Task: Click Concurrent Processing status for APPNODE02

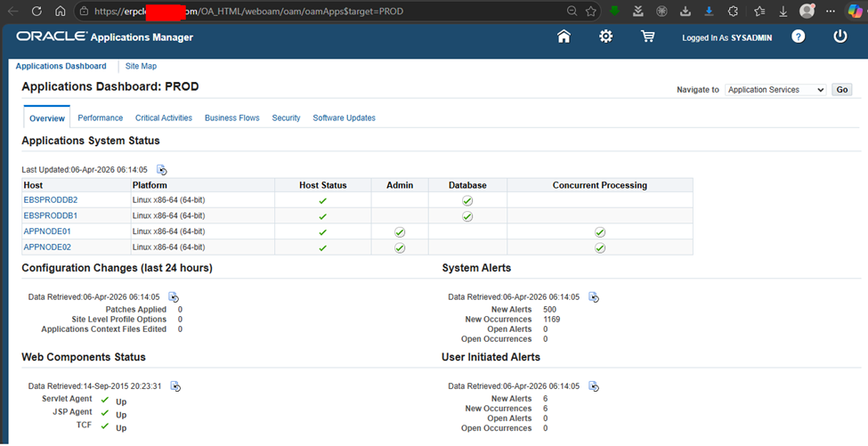Action: click(x=600, y=247)
